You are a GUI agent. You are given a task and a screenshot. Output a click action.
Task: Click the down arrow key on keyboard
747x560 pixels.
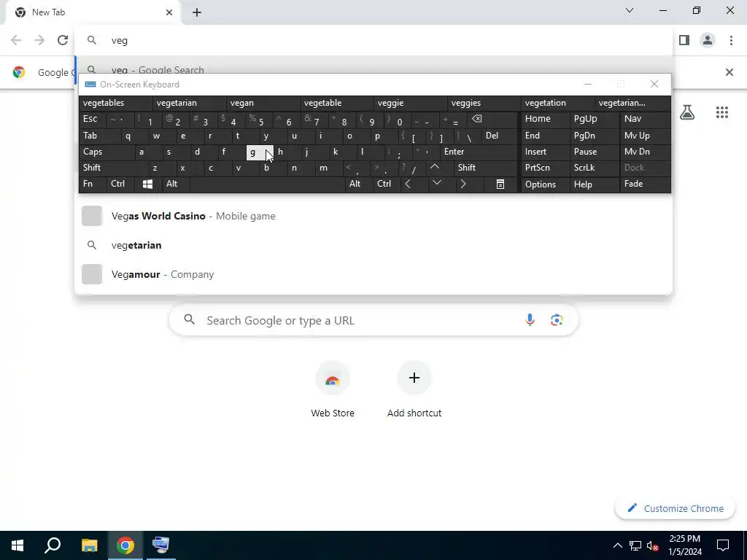point(437,184)
